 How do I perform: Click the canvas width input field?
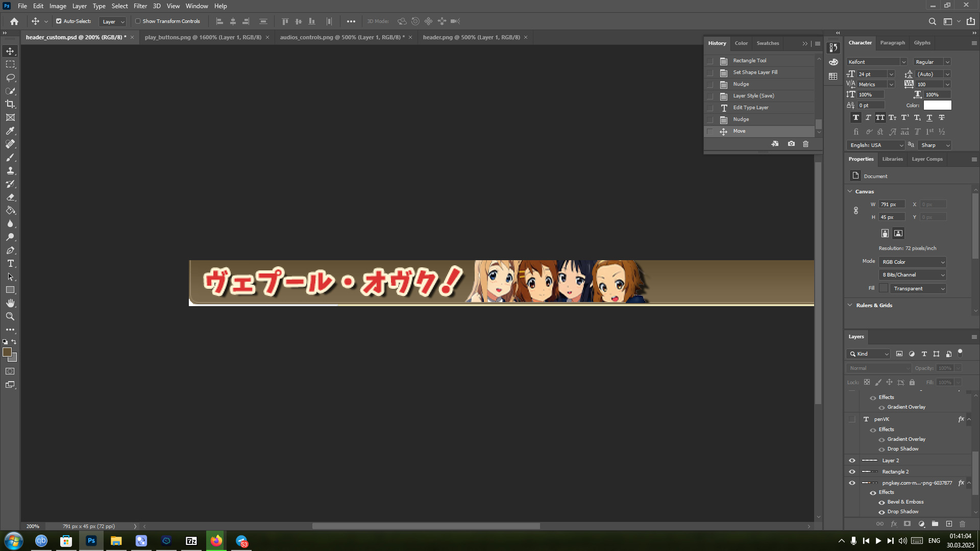[x=891, y=204]
